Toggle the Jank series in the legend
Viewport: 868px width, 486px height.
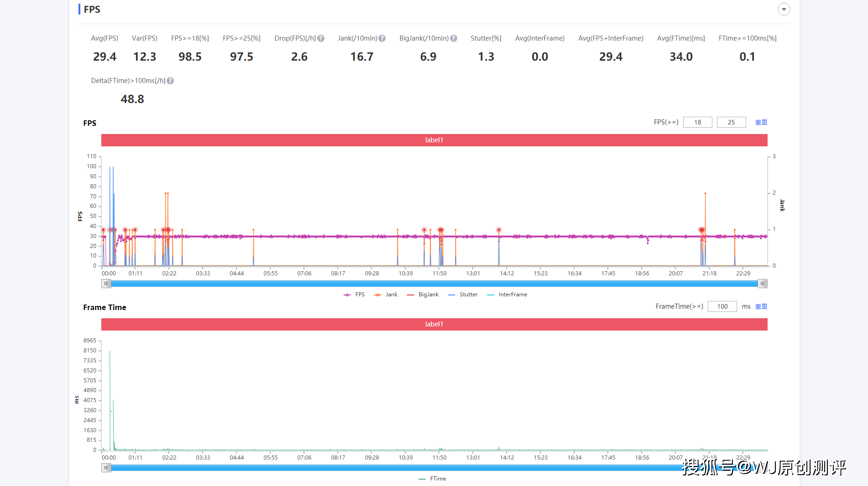click(386, 295)
